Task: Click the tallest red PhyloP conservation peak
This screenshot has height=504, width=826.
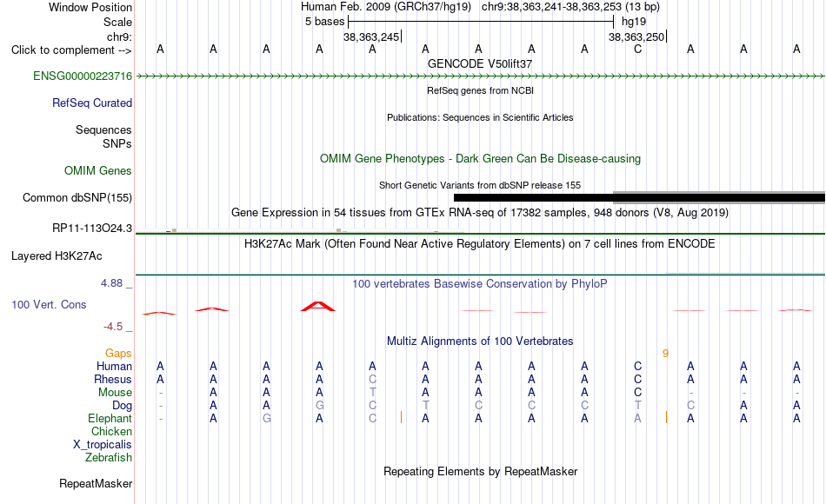Action: coord(318,306)
